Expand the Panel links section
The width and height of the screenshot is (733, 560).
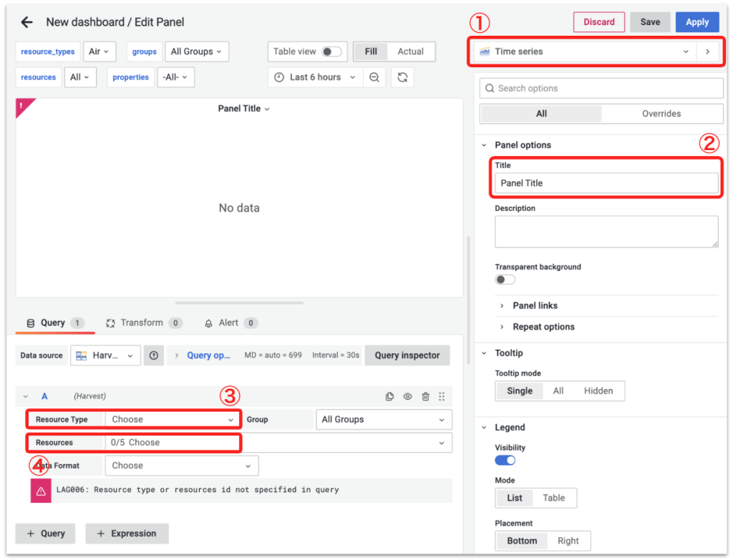click(x=534, y=305)
